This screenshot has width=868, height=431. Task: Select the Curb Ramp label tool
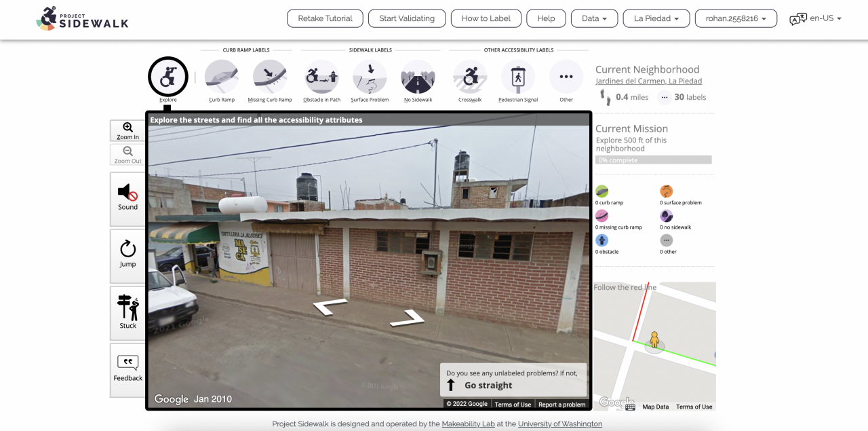tap(222, 77)
